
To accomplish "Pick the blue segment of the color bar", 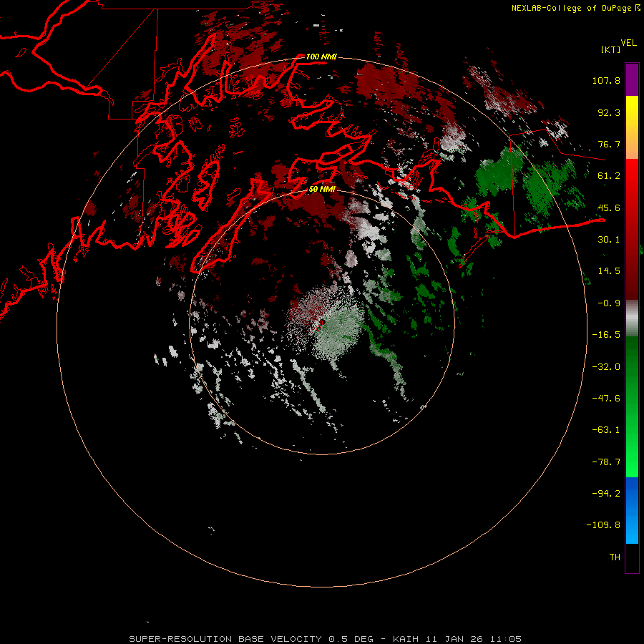I will pos(632,510).
